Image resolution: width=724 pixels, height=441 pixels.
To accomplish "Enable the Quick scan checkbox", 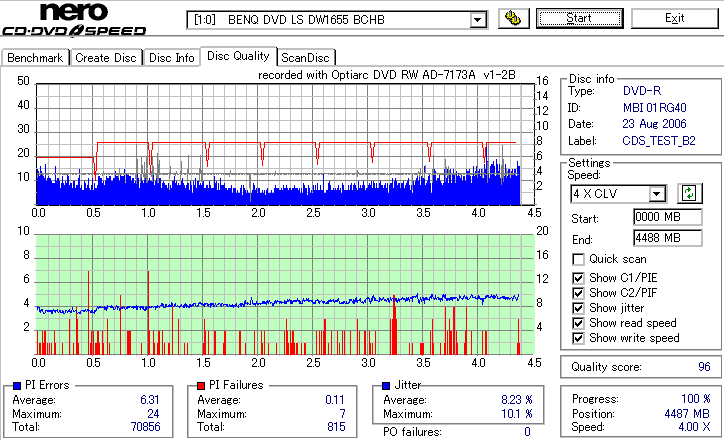I will coord(578,260).
